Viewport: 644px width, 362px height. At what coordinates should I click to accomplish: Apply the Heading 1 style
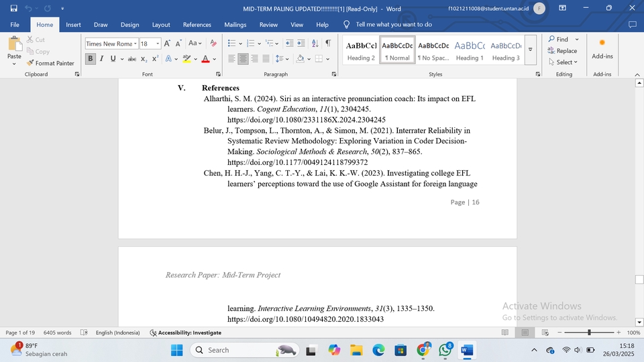[470, 50]
